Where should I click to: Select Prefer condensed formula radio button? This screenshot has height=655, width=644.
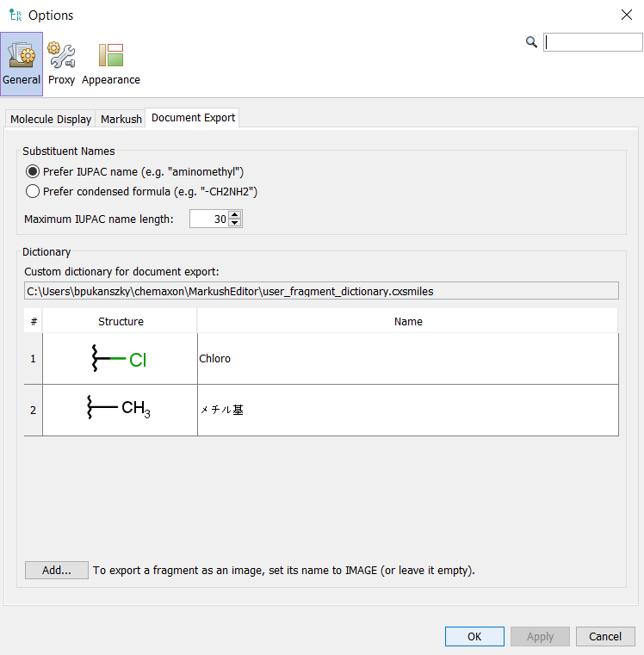[33, 191]
